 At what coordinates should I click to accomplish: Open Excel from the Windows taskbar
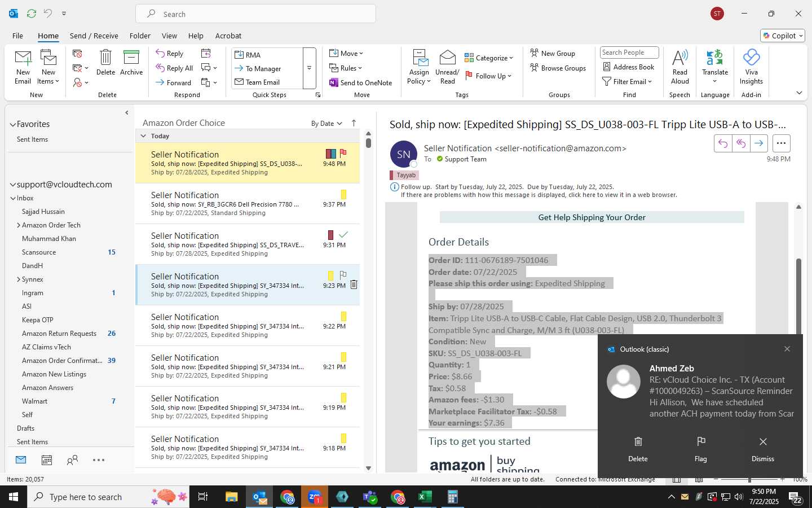pos(425,497)
